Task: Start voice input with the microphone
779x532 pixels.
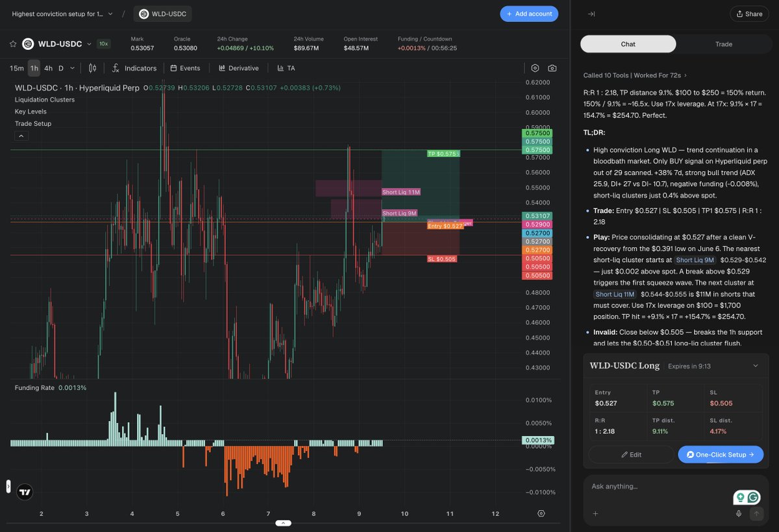Action: [x=739, y=514]
